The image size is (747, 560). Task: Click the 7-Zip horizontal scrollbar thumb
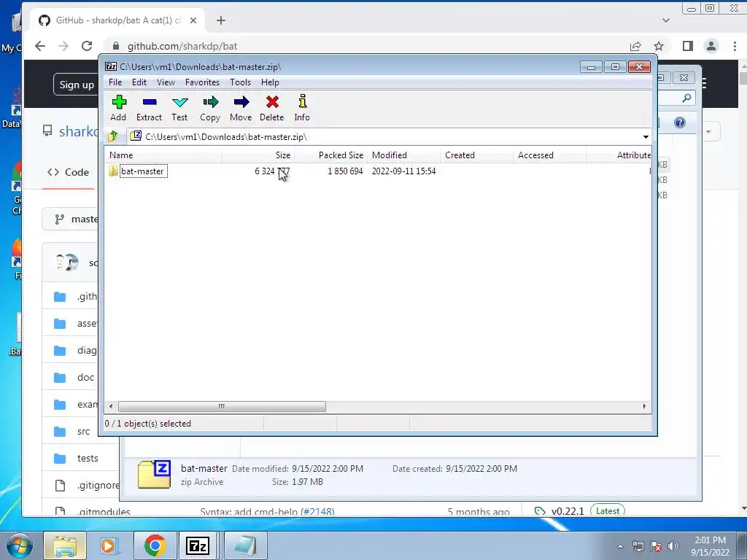pyautogui.click(x=222, y=406)
